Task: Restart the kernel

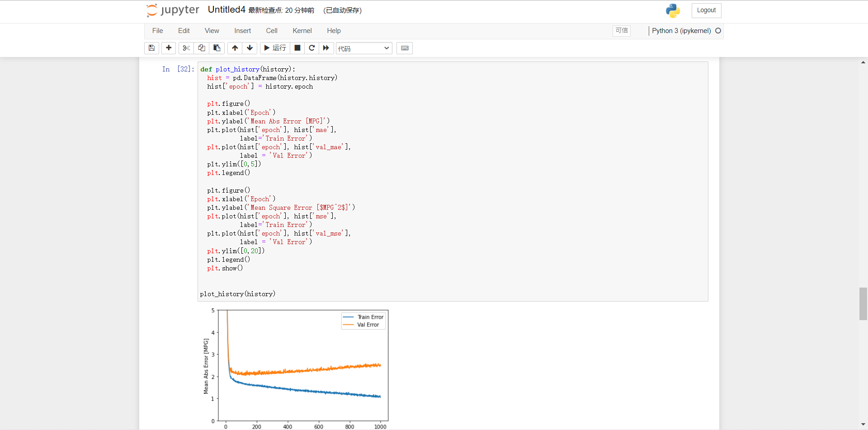Action: 312,48
